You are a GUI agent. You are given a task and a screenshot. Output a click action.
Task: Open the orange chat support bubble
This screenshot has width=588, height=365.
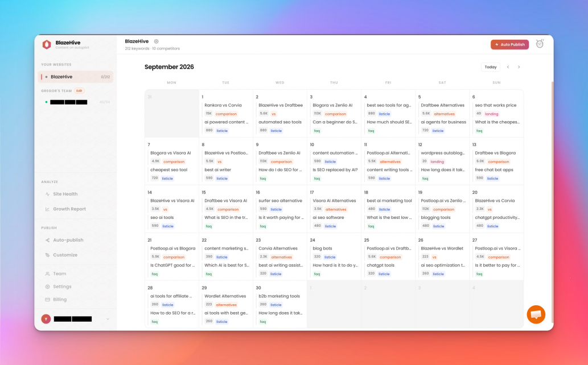[x=536, y=314]
